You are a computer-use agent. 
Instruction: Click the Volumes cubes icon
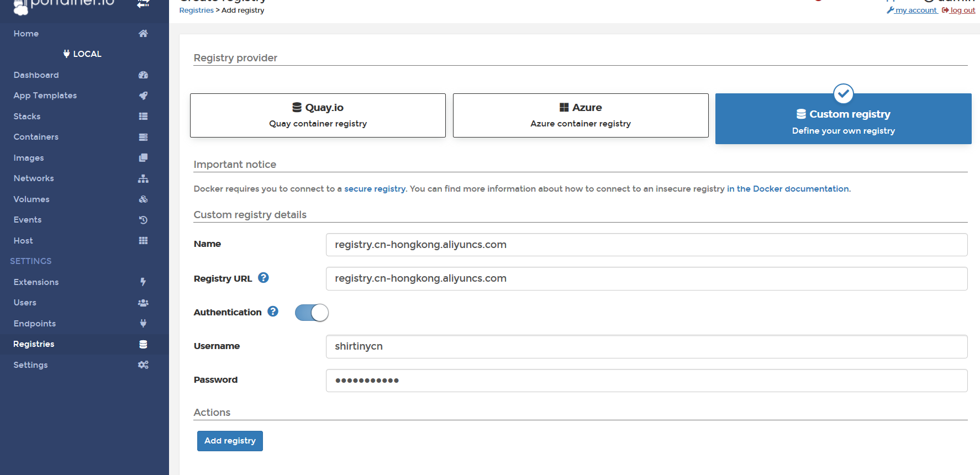click(x=143, y=199)
